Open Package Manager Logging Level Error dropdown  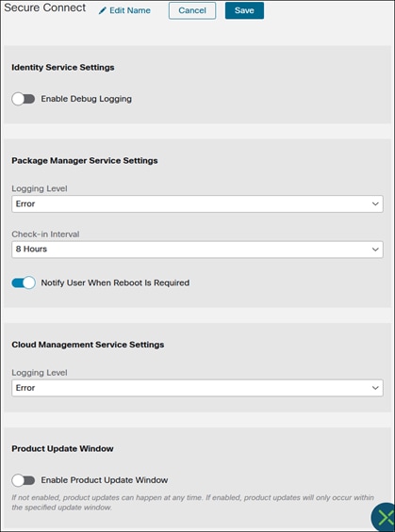pos(197,204)
